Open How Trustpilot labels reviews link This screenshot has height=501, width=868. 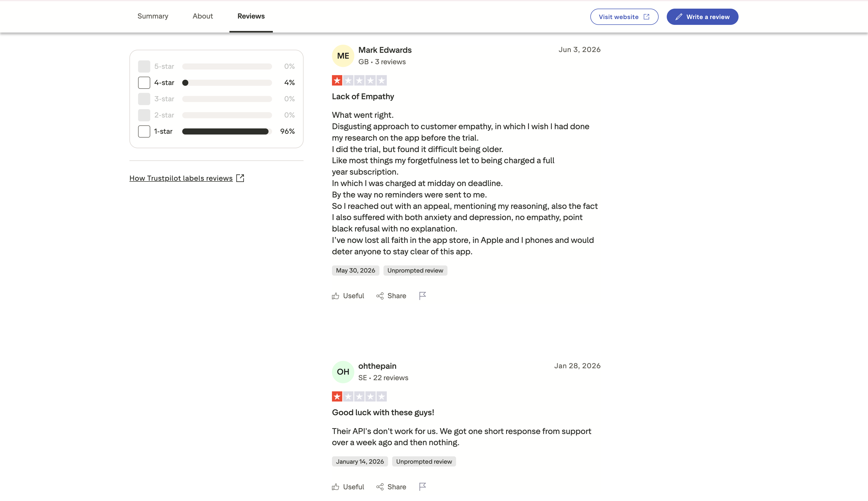tap(181, 178)
